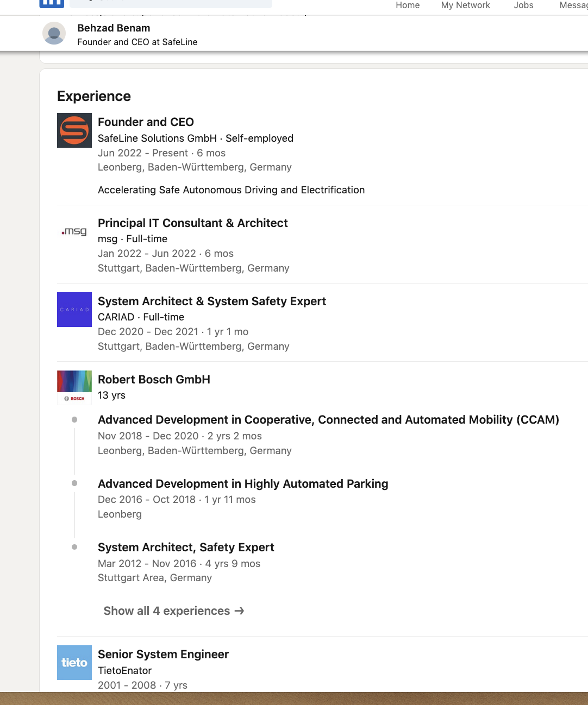Open the tieto company logo
The width and height of the screenshot is (588, 705).
74,663
